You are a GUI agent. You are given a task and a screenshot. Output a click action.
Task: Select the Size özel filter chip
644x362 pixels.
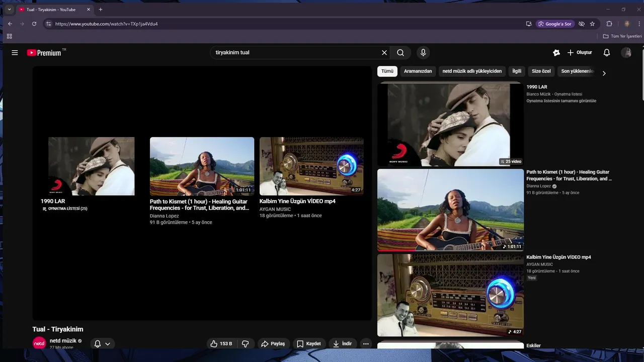541,71
